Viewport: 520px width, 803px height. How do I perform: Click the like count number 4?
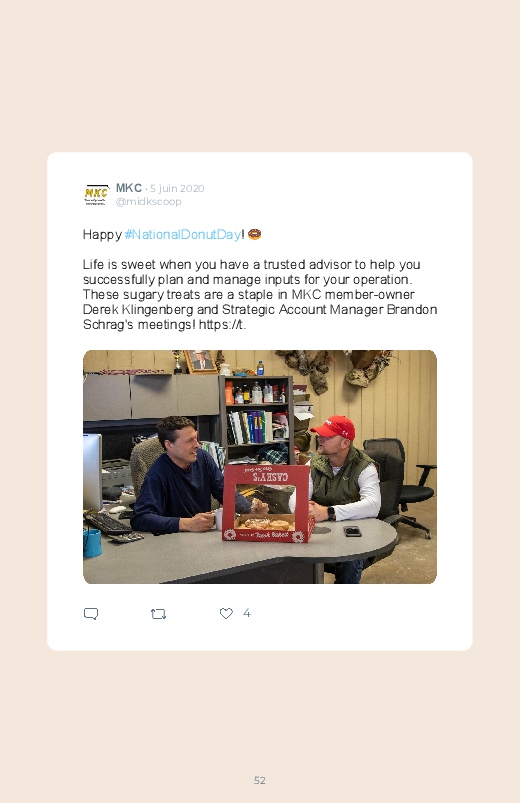[246, 613]
